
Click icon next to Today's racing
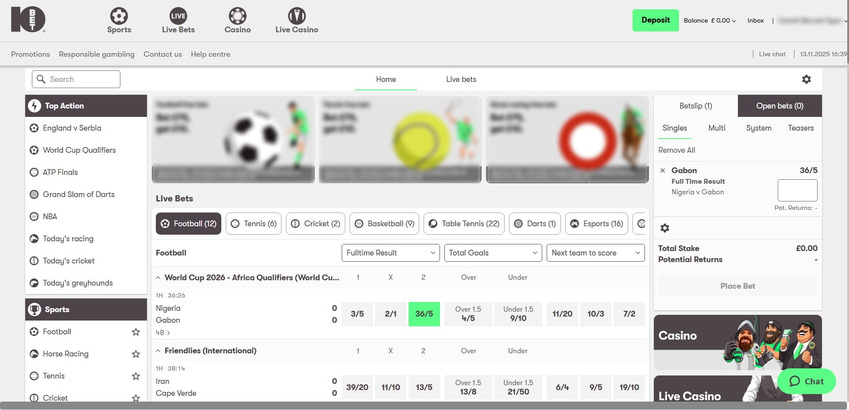(34, 239)
